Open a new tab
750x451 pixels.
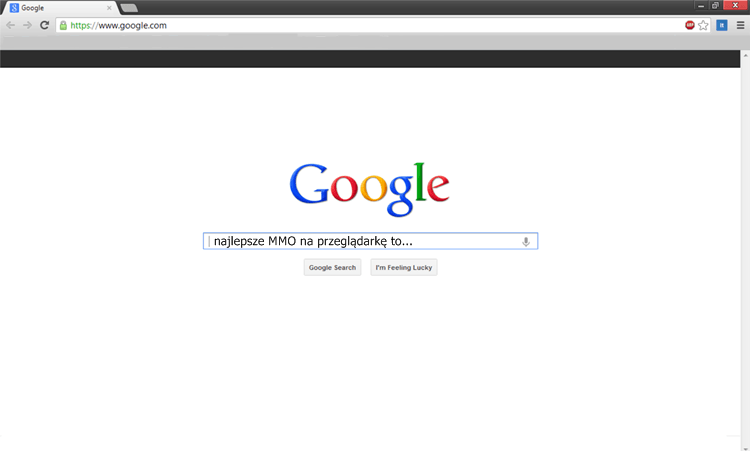129,8
